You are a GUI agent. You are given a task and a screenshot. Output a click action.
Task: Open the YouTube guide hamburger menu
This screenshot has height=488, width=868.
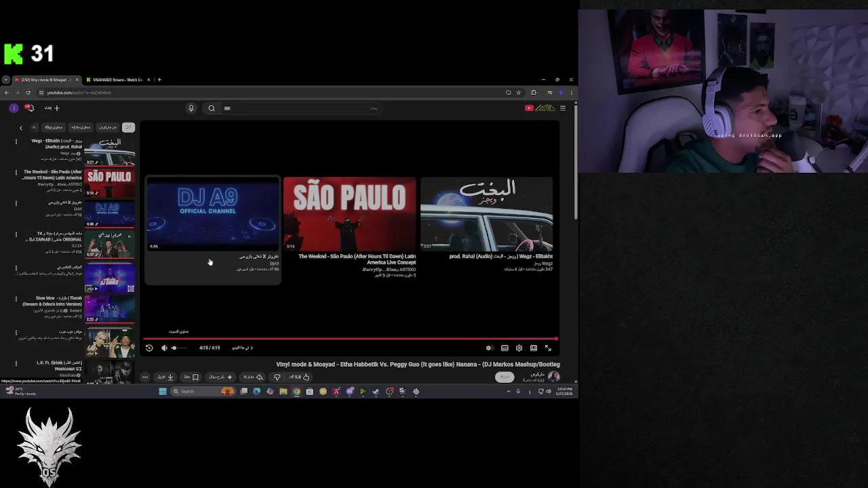(x=563, y=108)
